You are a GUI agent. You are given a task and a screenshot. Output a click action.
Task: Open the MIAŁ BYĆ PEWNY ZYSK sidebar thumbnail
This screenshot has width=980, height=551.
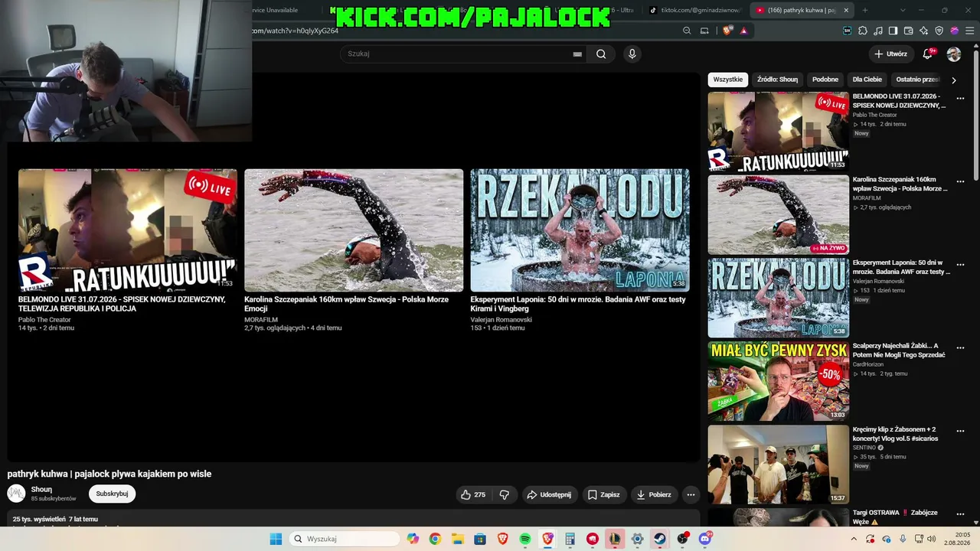pyautogui.click(x=779, y=381)
